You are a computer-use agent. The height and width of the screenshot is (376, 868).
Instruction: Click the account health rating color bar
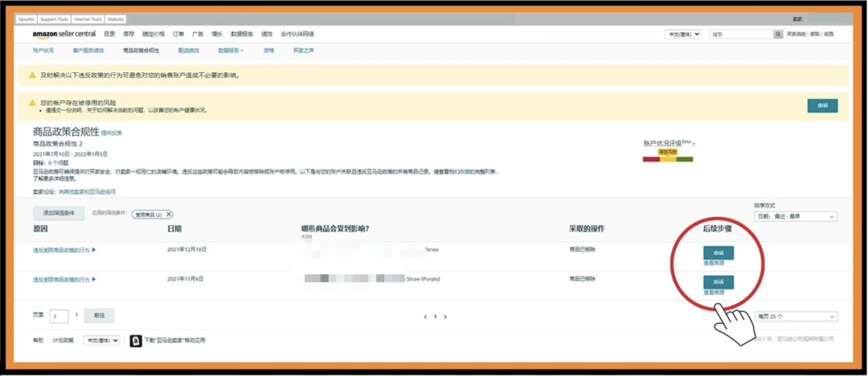pyautogui.click(x=667, y=159)
